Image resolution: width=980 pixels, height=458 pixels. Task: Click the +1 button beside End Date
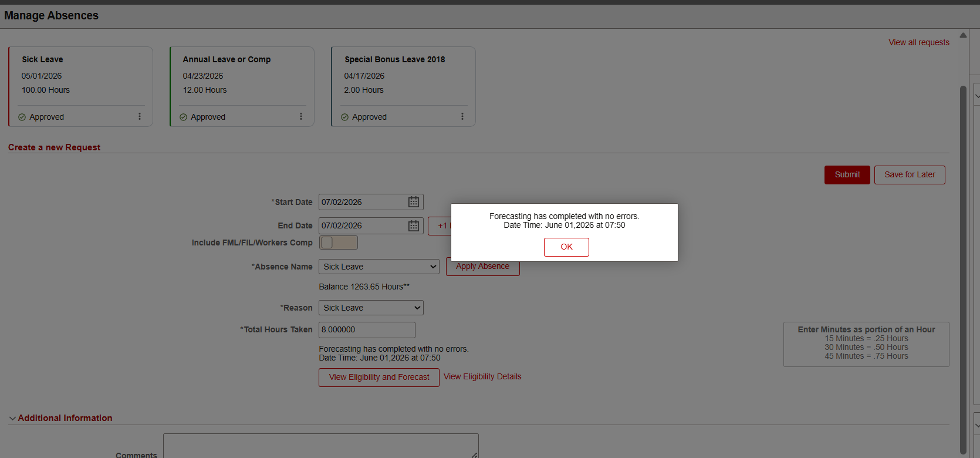point(440,226)
